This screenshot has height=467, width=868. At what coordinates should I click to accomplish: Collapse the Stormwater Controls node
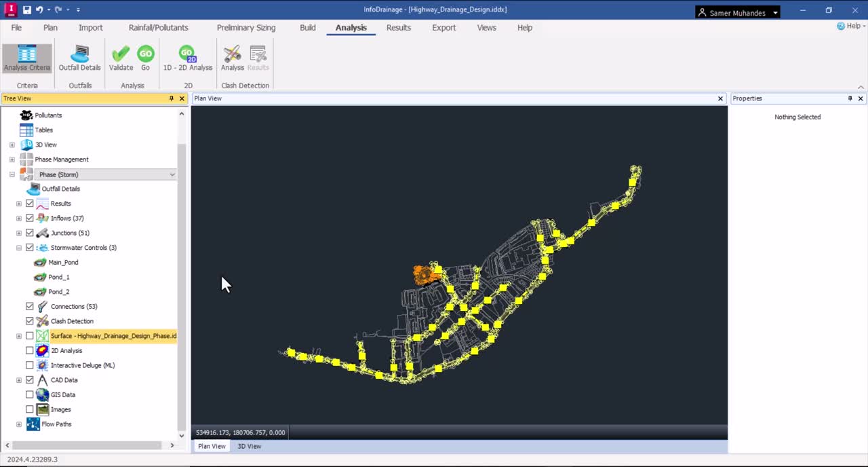point(19,248)
